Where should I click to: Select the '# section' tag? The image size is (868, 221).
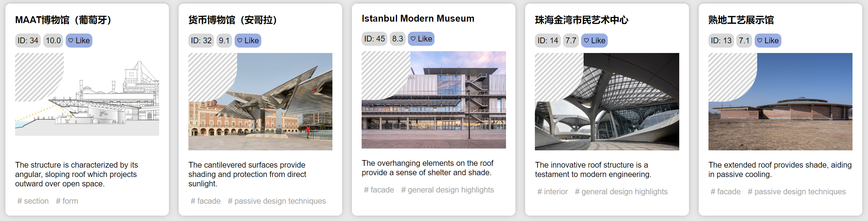(33, 201)
